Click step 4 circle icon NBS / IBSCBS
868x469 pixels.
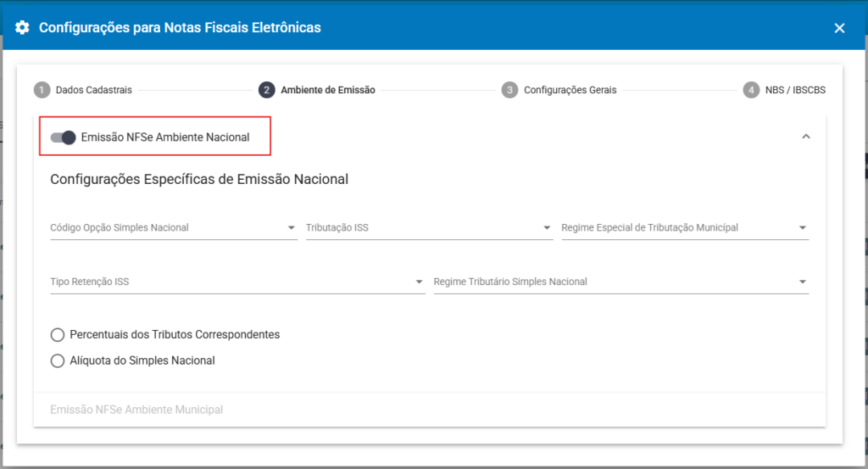point(751,90)
